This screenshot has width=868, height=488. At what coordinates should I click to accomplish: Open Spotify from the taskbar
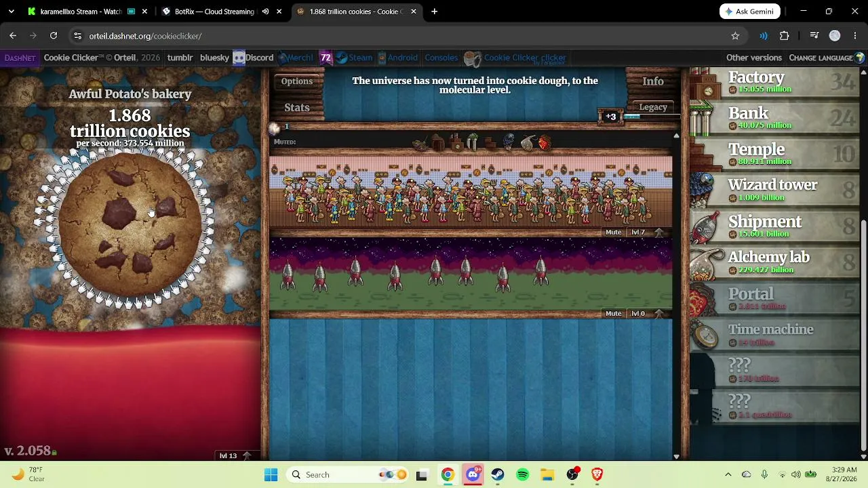coord(522,474)
